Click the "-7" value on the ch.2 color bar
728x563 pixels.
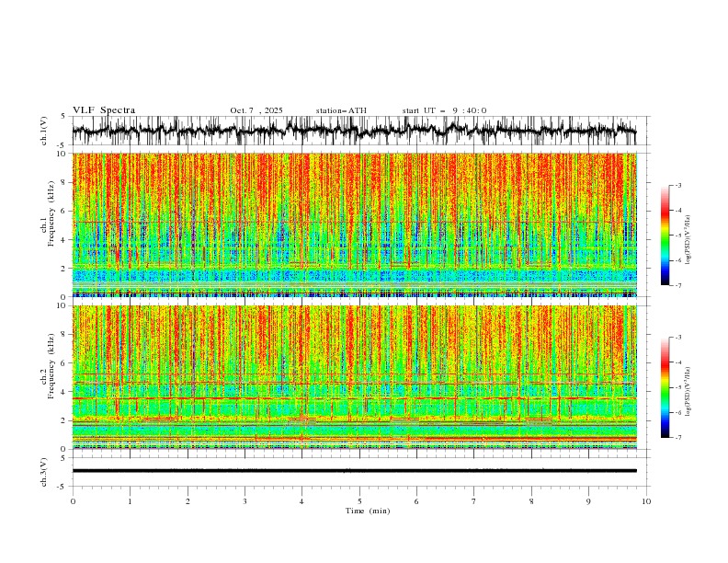677,438
